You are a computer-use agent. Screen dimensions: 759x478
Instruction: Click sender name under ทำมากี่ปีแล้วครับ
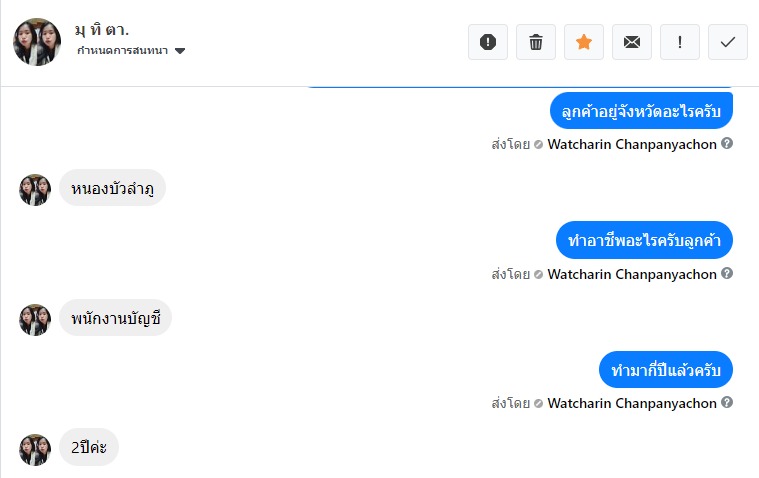tap(632, 404)
